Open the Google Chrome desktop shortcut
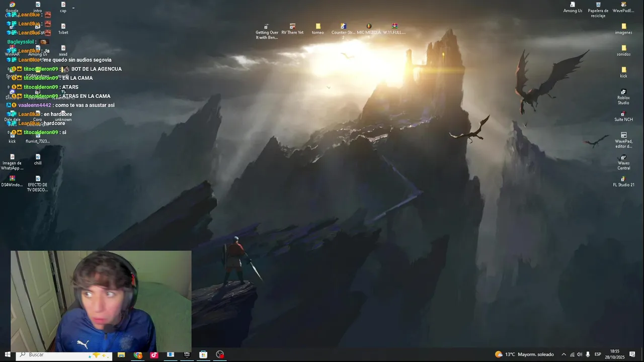 point(12,8)
